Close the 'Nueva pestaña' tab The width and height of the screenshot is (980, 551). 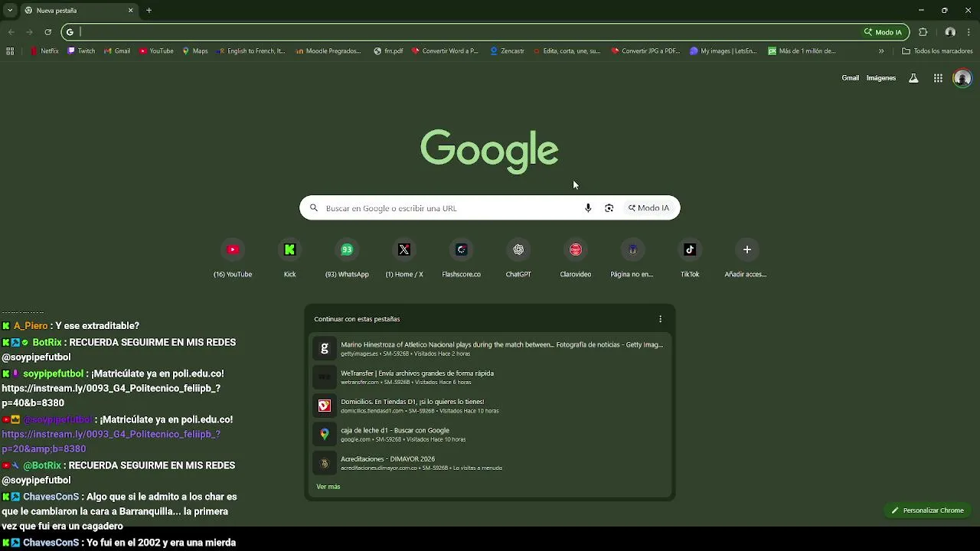point(130,11)
